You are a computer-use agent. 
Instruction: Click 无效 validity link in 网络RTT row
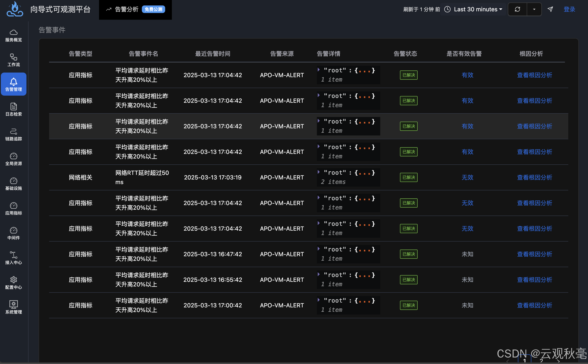[467, 177]
